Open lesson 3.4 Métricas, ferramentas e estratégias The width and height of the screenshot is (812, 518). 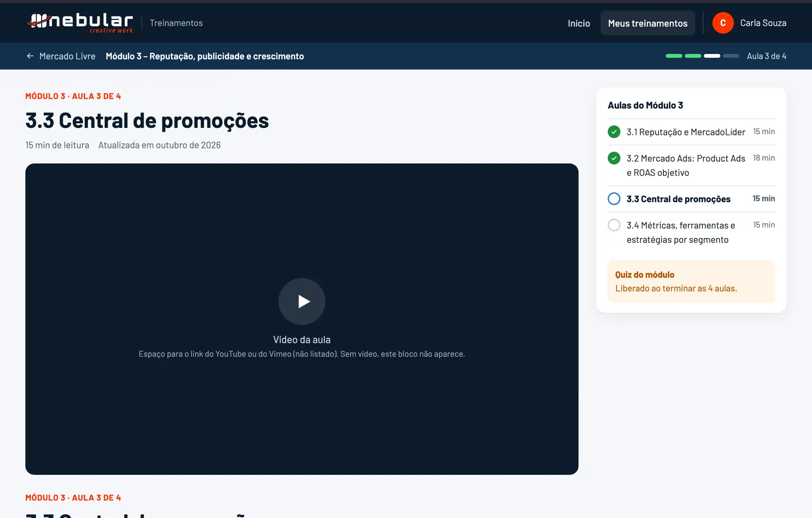691,233
